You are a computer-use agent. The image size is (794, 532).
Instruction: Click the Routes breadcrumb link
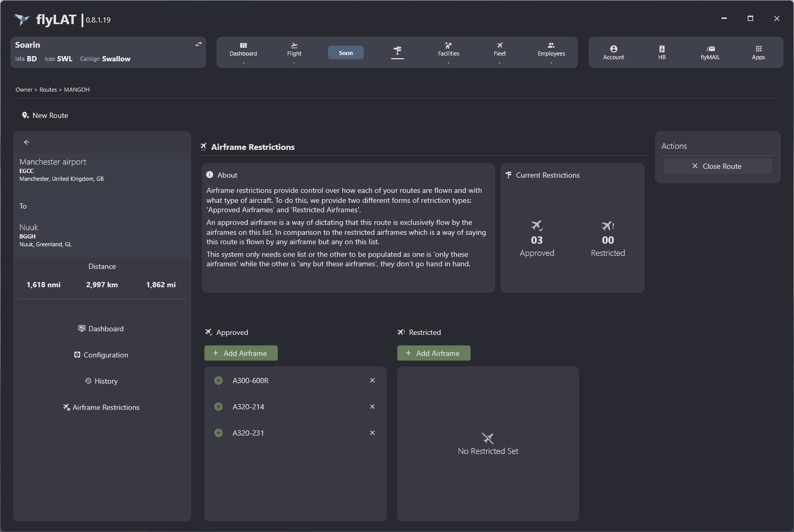(48, 90)
